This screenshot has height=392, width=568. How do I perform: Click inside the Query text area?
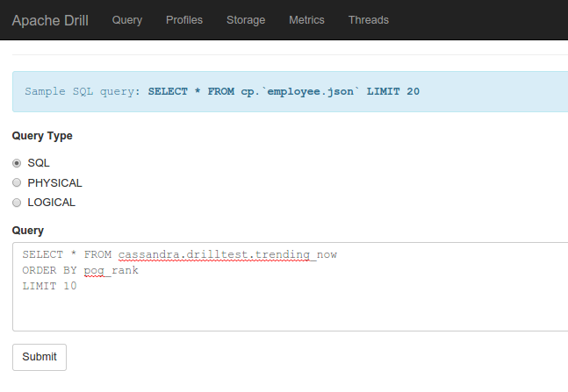[x=291, y=287]
